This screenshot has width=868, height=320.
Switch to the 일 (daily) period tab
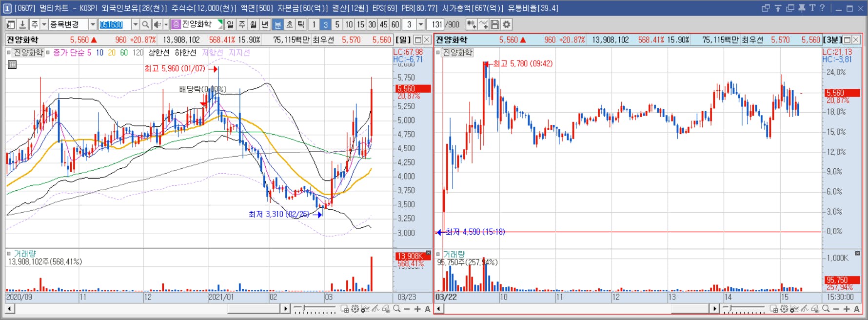pyautogui.click(x=230, y=24)
